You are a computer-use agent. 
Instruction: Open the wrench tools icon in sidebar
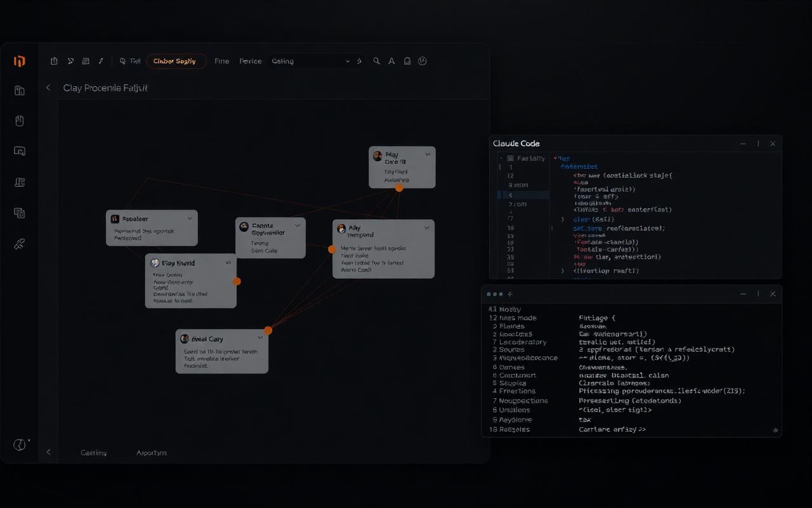tap(19, 244)
